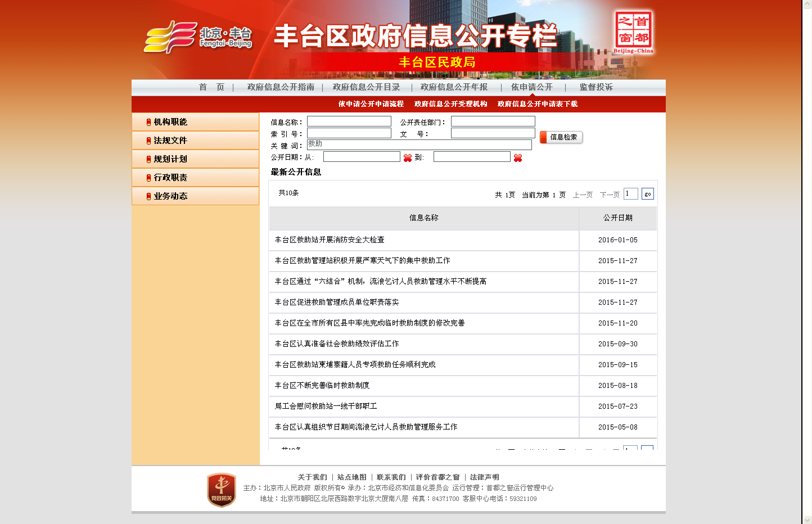Click the red X after start date field
Screen dimensions: 812x524
pos(408,158)
